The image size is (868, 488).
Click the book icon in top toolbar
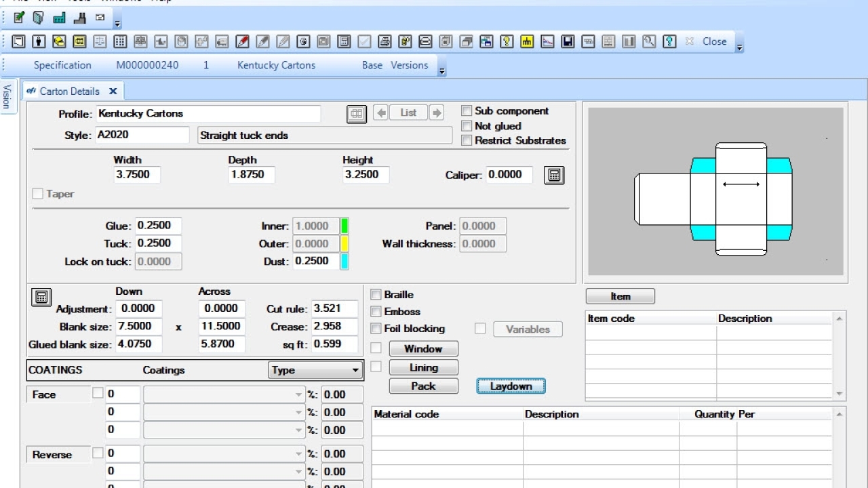(x=39, y=18)
